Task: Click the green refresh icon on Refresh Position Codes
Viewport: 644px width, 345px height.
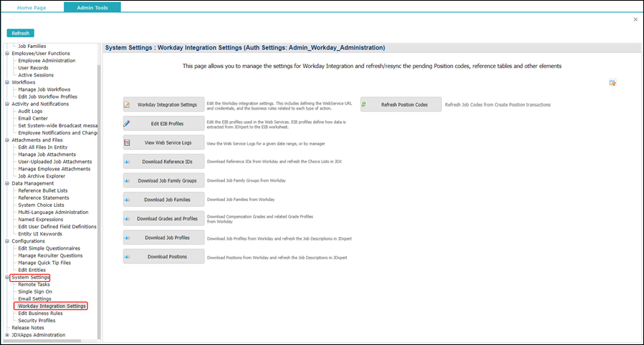Action: (363, 105)
